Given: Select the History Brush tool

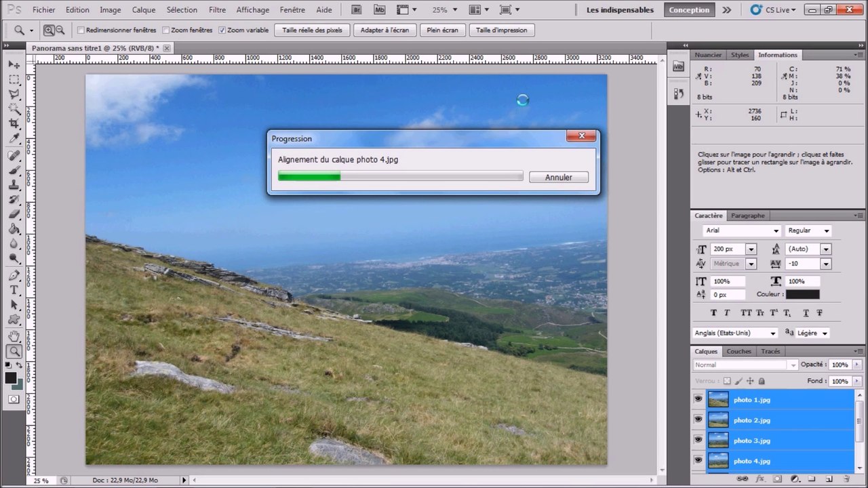Looking at the screenshot, I should click(x=14, y=200).
